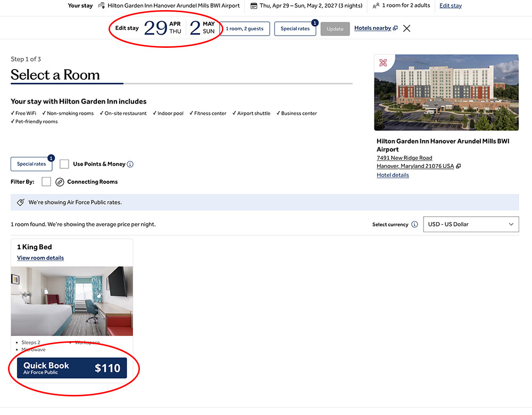Click the Connecting Rooms link icon
532x415 pixels.
coord(60,182)
